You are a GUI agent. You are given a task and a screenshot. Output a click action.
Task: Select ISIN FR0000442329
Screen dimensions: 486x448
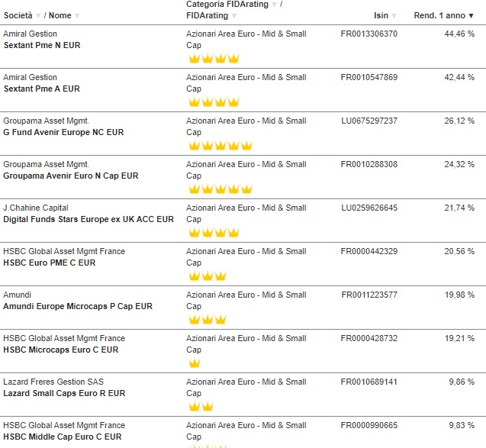369,251
